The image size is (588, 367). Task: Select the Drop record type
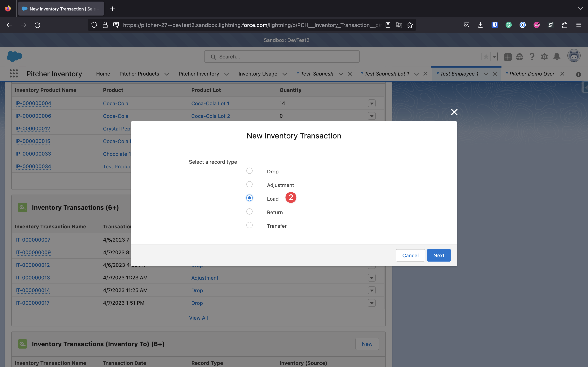249,171
